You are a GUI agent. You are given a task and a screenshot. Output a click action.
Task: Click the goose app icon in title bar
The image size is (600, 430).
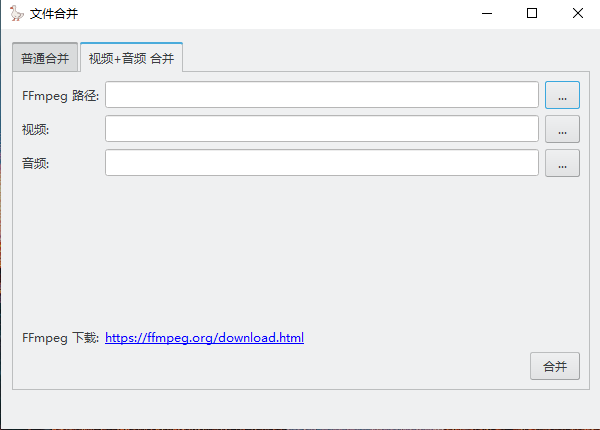coord(16,13)
